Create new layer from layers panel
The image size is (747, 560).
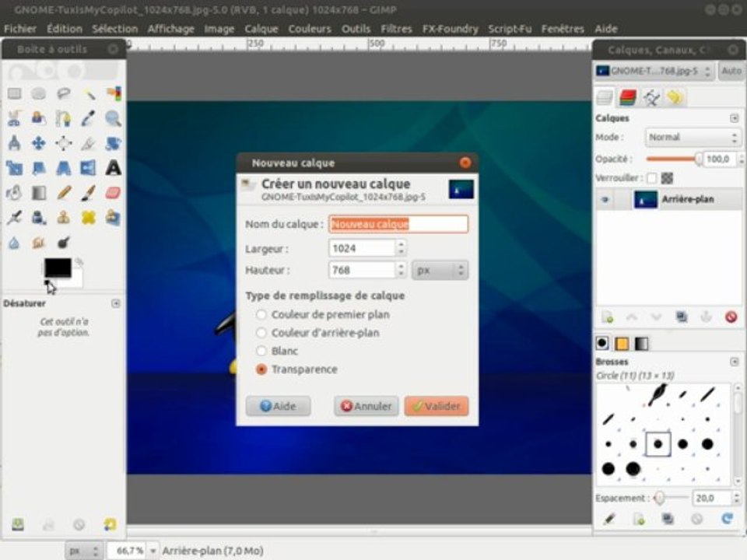(x=608, y=317)
